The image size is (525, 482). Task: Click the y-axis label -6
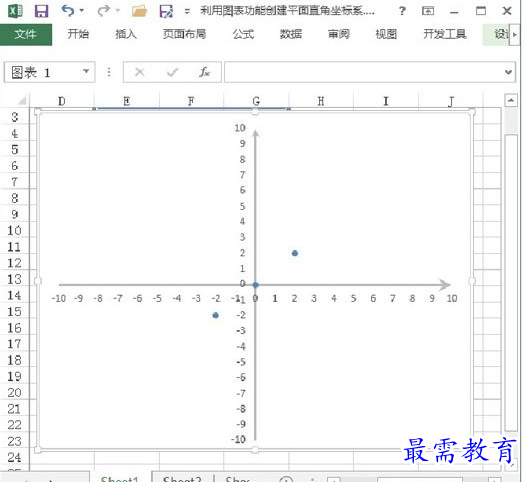(x=241, y=377)
